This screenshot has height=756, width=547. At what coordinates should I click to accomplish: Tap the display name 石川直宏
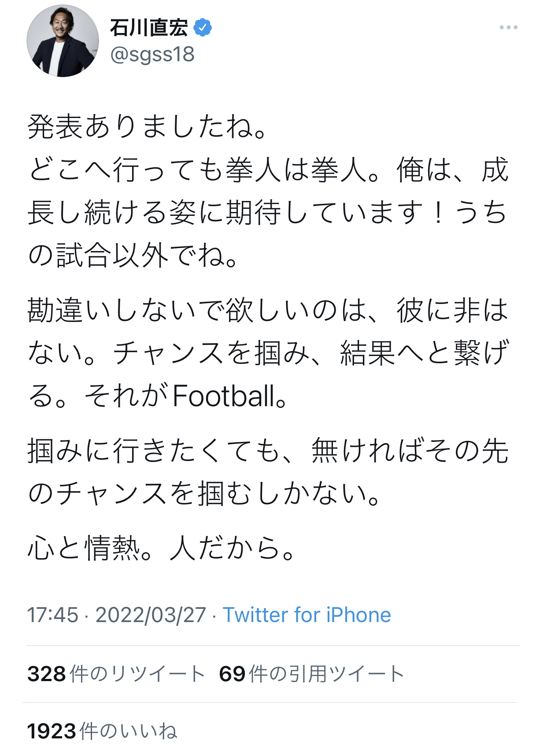pos(149,28)
